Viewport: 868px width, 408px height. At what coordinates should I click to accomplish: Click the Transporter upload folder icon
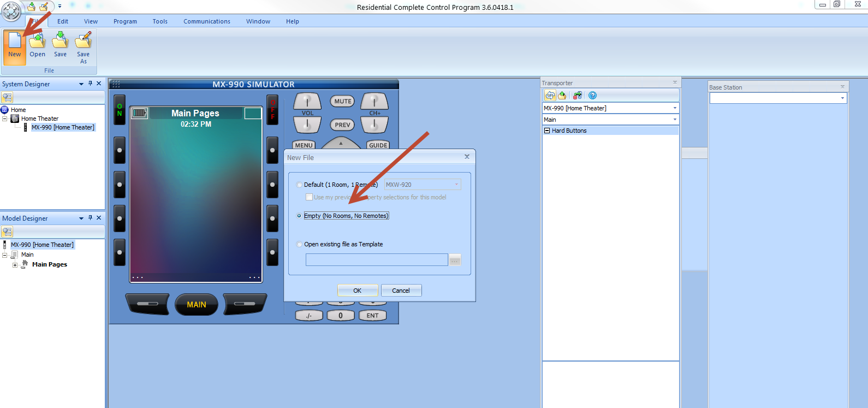click(562, 96)
